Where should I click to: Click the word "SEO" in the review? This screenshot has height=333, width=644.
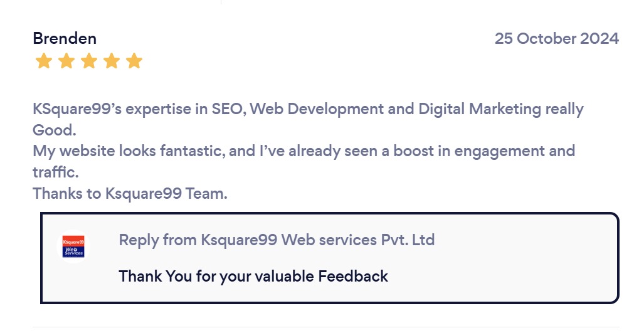pos(230,109)
